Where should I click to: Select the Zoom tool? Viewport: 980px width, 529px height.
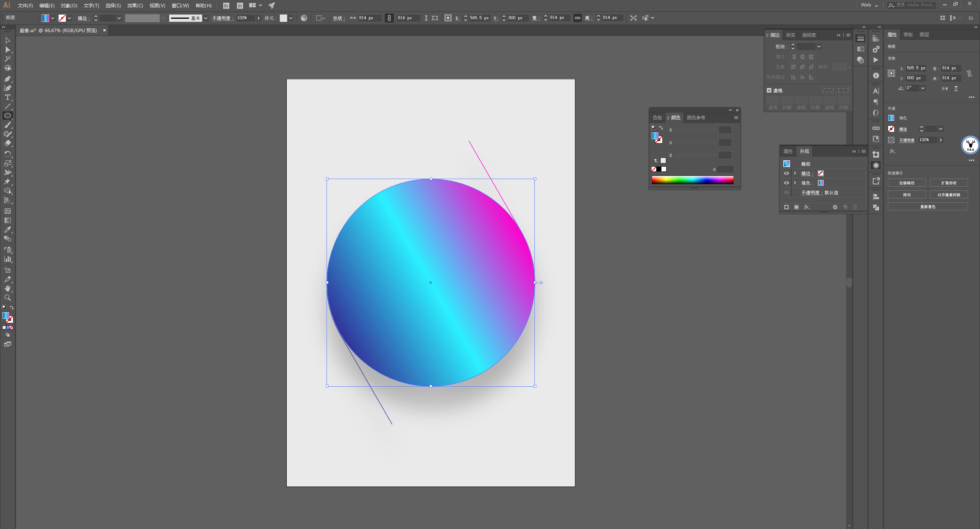pyautogui.click(x=7, y=298)
